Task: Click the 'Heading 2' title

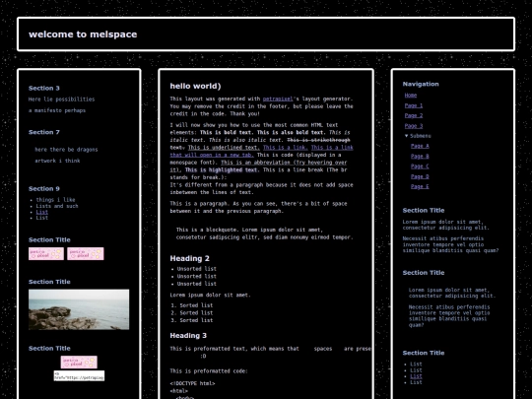Action: coord(190,258)
